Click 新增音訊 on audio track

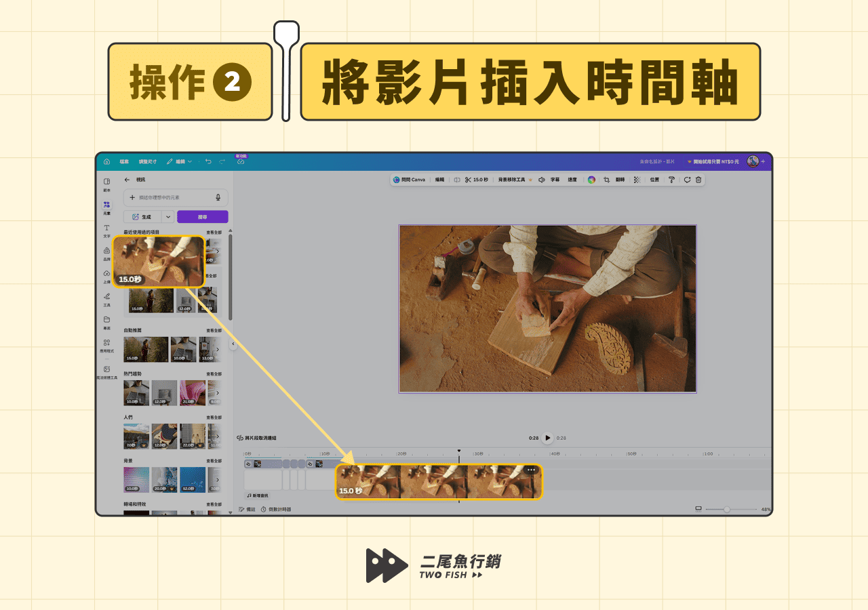click(x=258, y=495)
